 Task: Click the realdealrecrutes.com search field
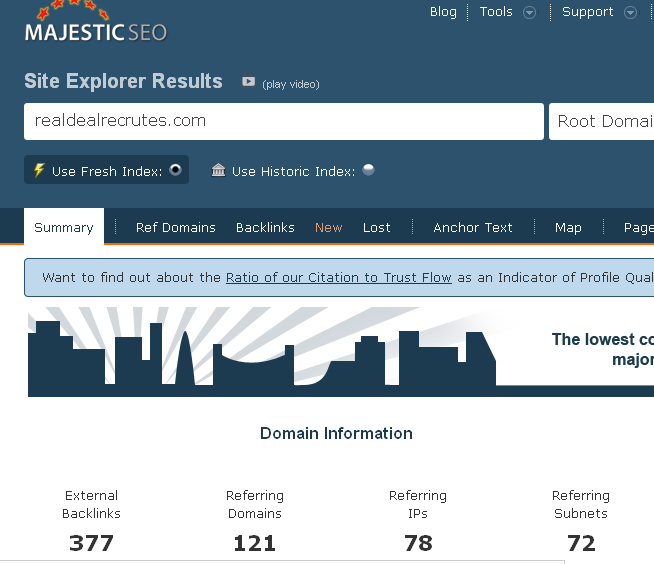point(283,121)
